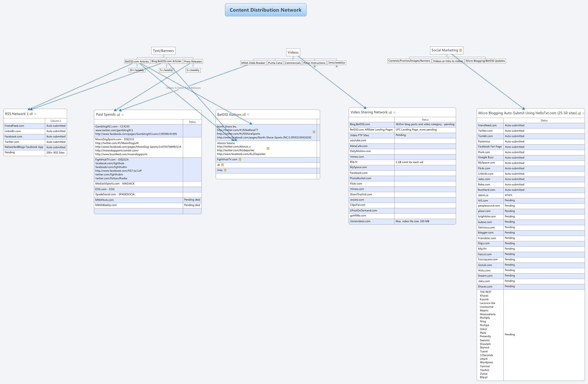
Task: Open the note icon in Alonzo Solano row
Action: click(x=268, y=149)
